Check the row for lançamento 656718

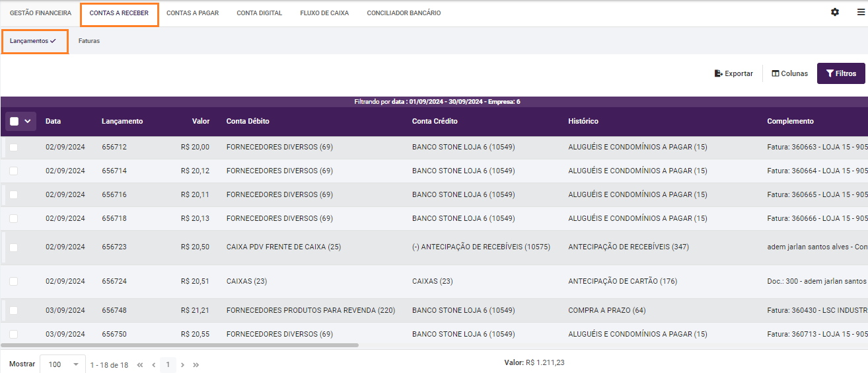click(14, 219)
